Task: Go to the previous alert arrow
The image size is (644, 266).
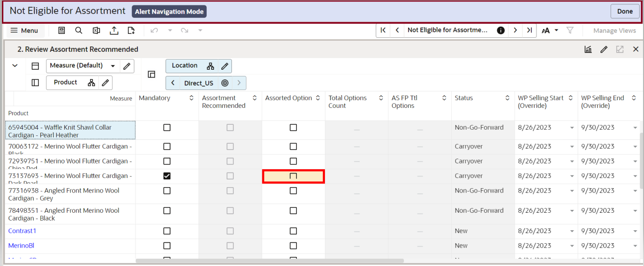Action: [x=397, y=30]
